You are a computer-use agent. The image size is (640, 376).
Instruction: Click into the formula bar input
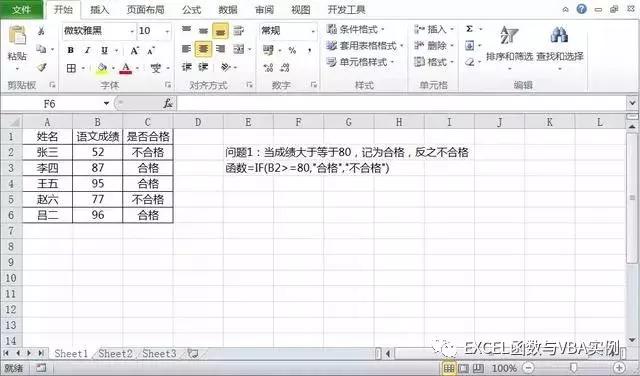click(402, 104)
